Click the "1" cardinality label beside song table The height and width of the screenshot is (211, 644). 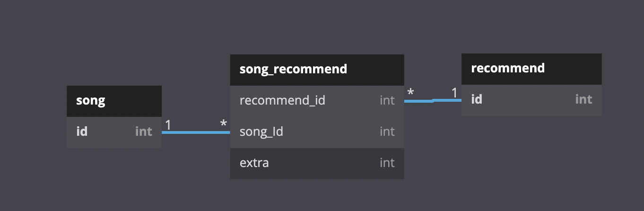pyautogui.click(x=168, y=124)
